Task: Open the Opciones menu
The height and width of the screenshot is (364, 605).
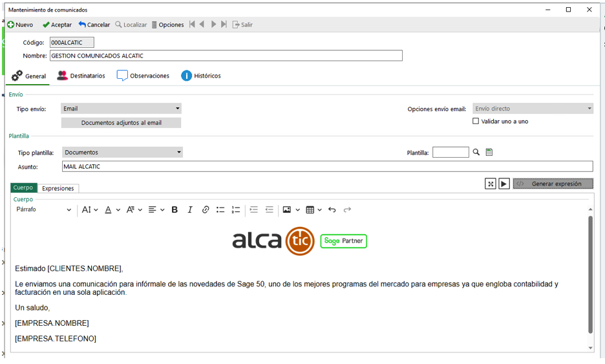Action: (168, 25)
